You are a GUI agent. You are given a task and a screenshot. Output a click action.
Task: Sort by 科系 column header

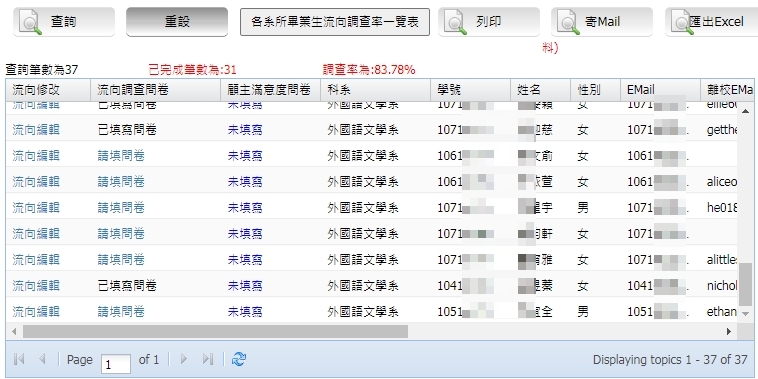tap(376, 90)
